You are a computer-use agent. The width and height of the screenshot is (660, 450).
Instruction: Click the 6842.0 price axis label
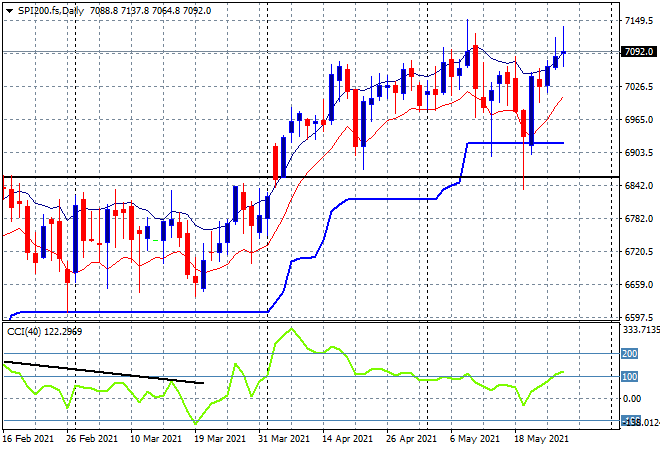pyautogui.click(x=639, y=186)
